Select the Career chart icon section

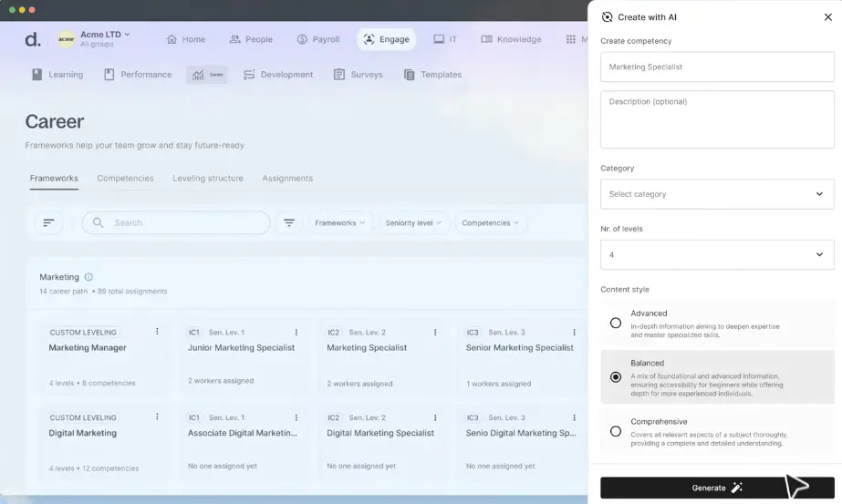207,75
